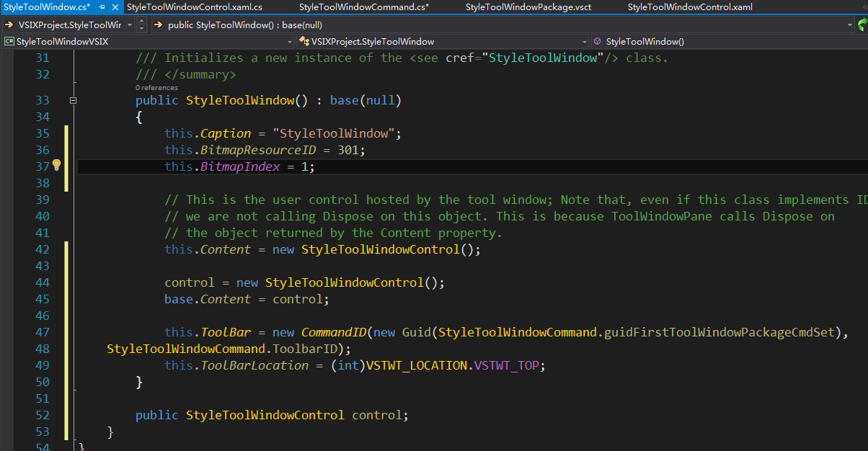This screenshot has width=868, height=451.
Task: Open the StyleToolWindowVSIX project dropdown
Action: pyautogui.click(x=144, y=41)
